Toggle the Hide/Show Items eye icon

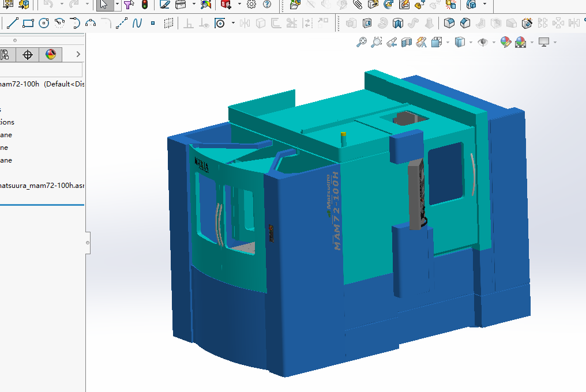click(x=483, y=42)
